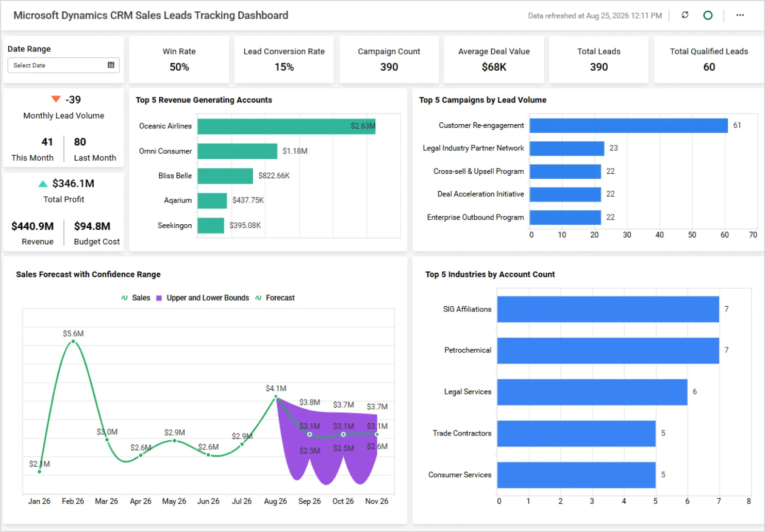Screen dimensions: 765x532
Task: Click the Bliss Belle revenue bar
Action: click(x=225, y=176)
